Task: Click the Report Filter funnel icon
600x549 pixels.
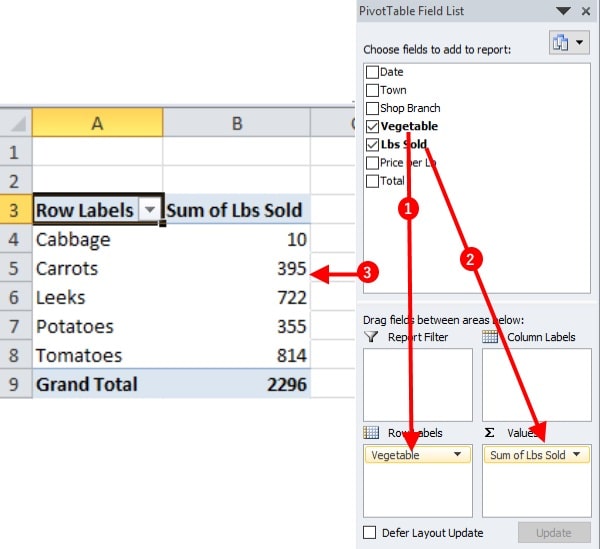Action: [372, 337]
